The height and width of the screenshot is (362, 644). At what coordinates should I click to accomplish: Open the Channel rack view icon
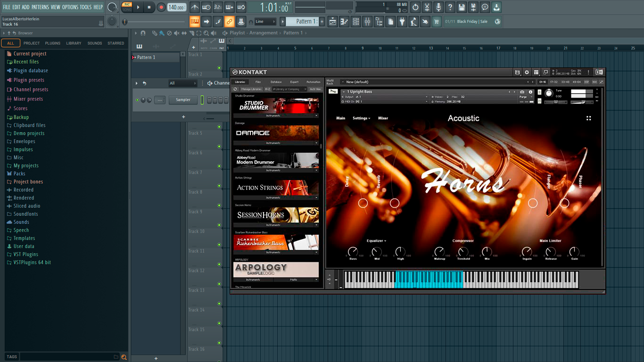356,21
